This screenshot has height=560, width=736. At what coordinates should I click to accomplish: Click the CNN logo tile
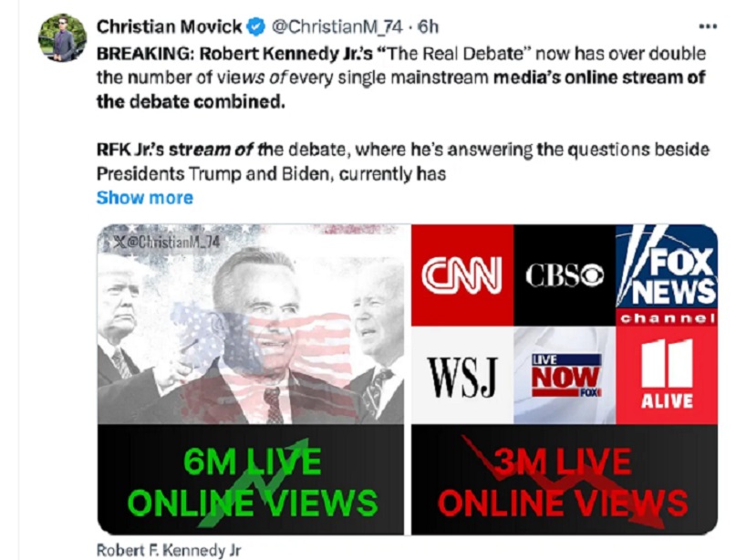(x=462, y=275)
